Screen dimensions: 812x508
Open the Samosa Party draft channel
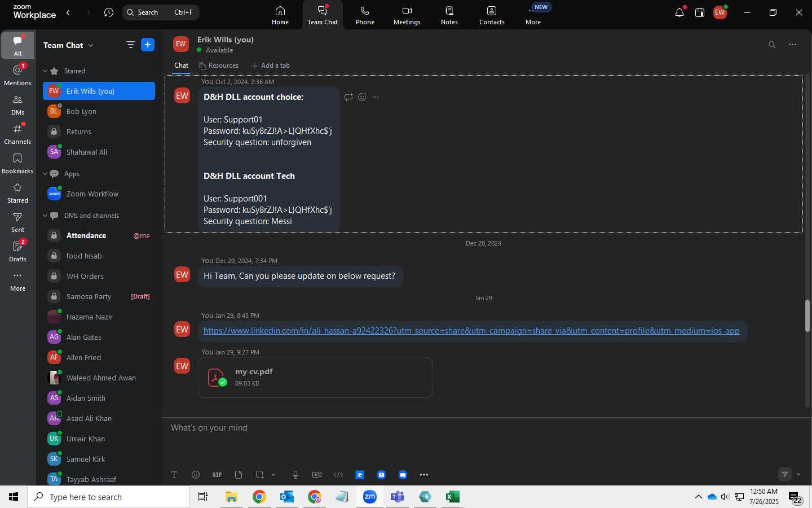(x=99, y=296)
